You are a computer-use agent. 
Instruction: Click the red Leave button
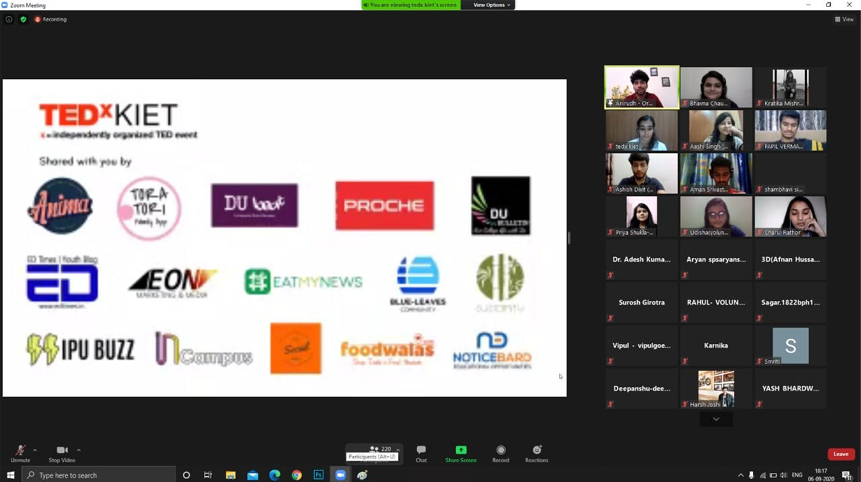point(840,454)
